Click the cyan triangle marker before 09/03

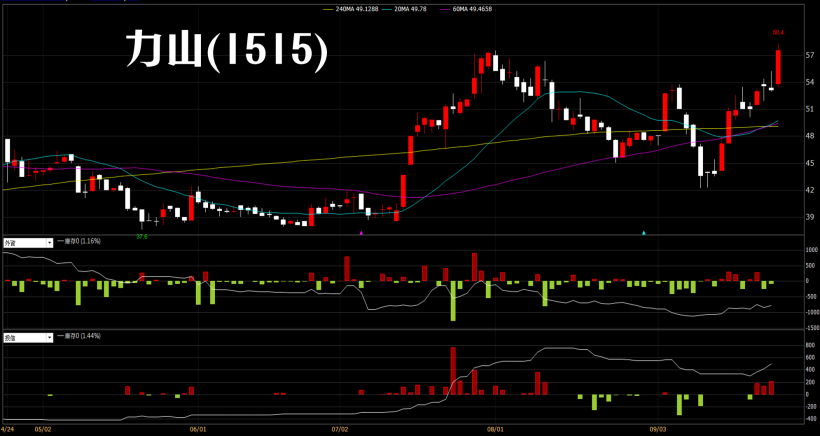(644, 232)
